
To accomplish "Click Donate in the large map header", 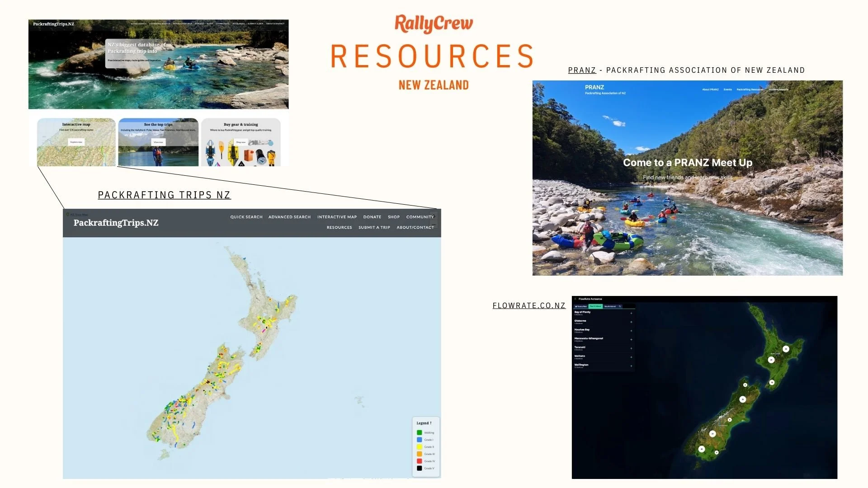I will click(372, 217).
